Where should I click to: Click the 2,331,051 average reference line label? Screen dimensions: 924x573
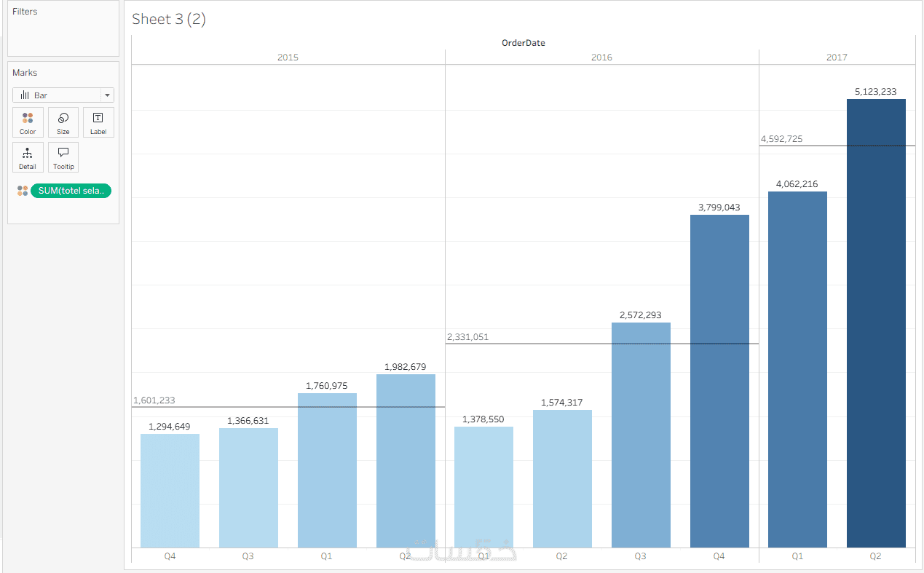point(467,337)
